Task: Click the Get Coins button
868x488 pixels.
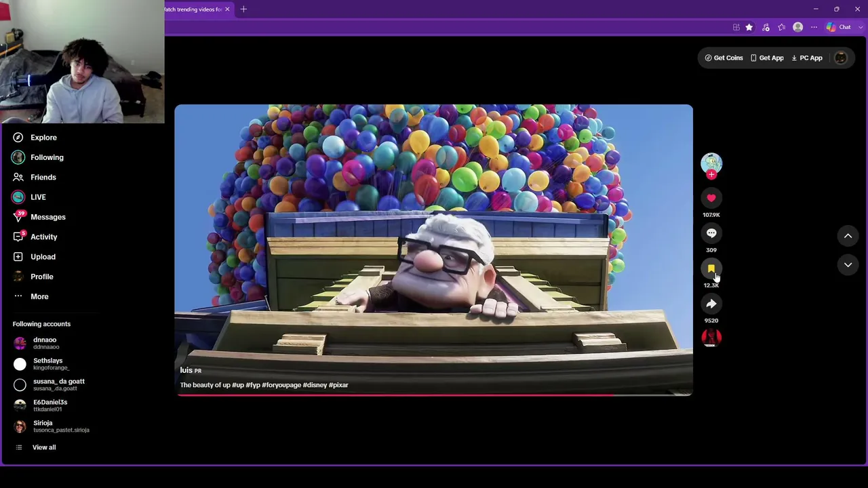Action: (724, 58)
